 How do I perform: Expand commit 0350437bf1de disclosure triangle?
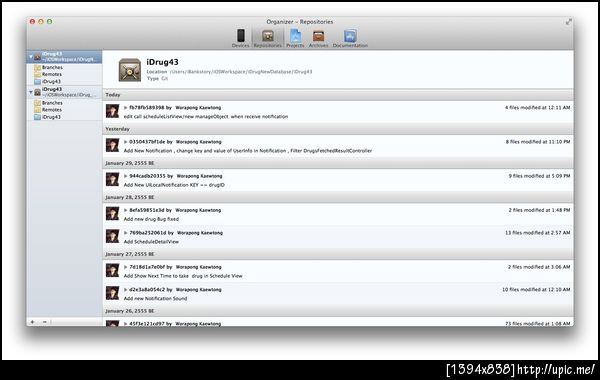125,142
